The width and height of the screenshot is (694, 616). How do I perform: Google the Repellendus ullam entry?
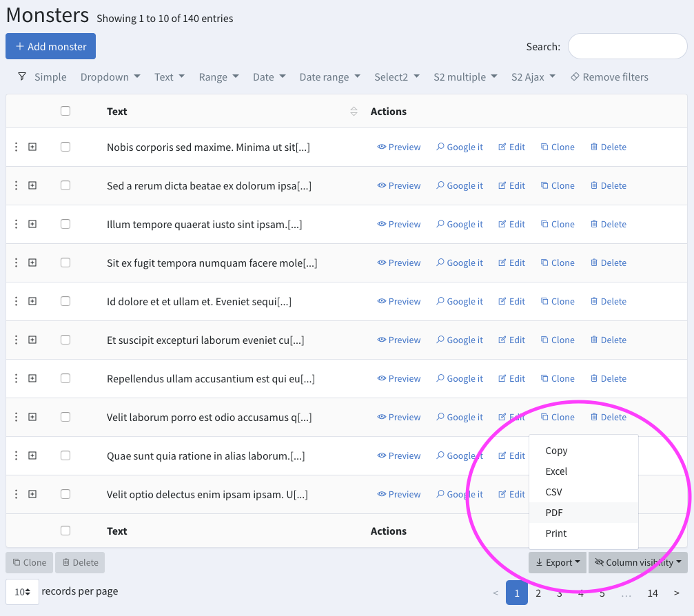coord(460,378)
